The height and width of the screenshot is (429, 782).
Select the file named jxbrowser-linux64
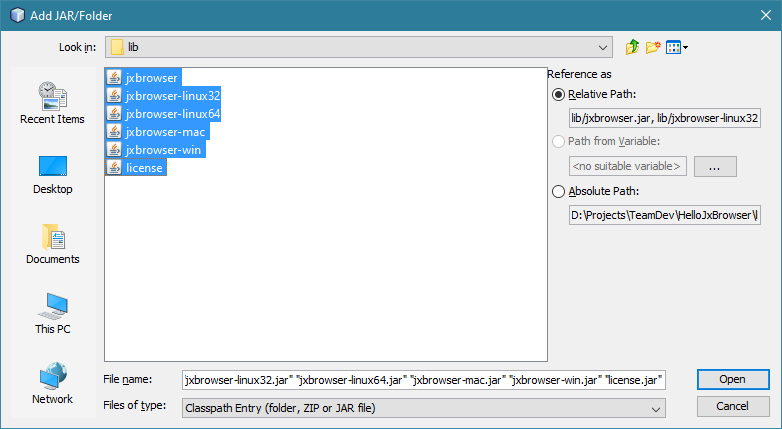tap(173, 114)
